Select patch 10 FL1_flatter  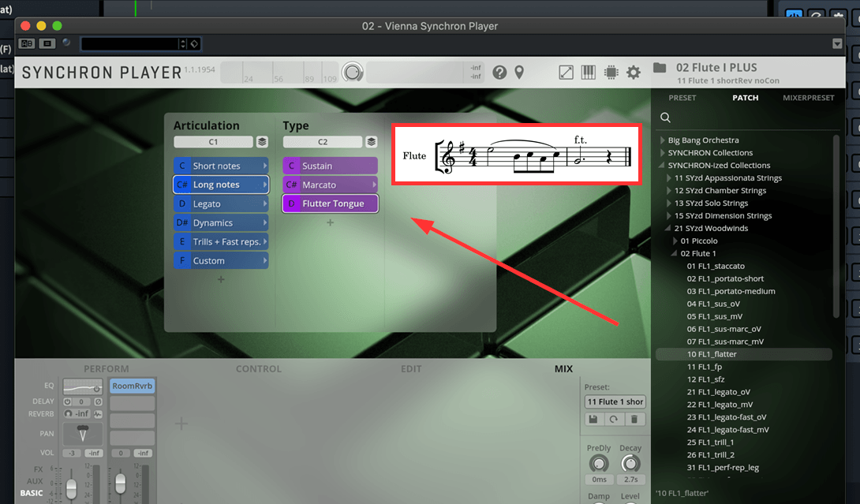(x=744, y=354)
